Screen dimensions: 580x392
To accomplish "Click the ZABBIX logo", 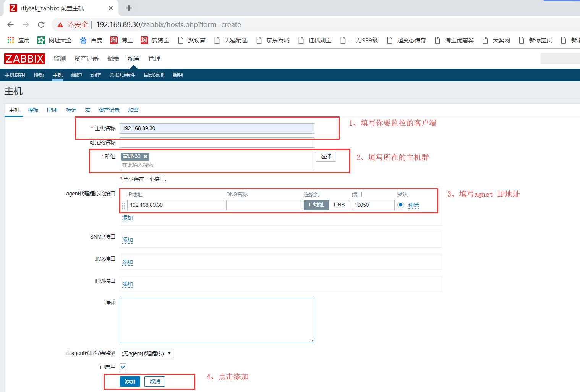I will click(x=24, y=58).
